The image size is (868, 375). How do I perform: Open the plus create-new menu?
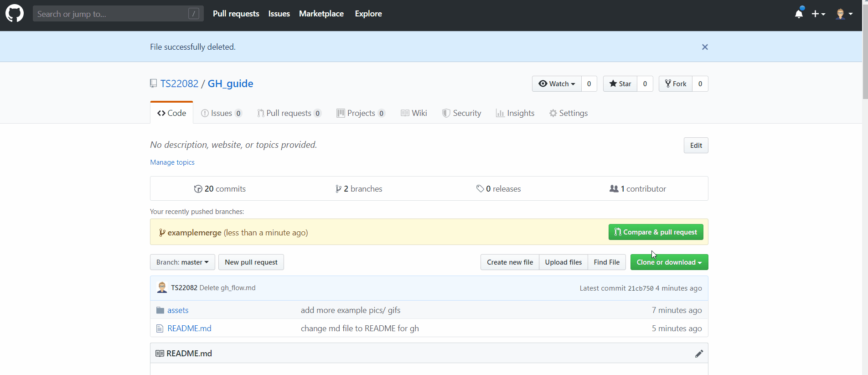pos(818,14)
